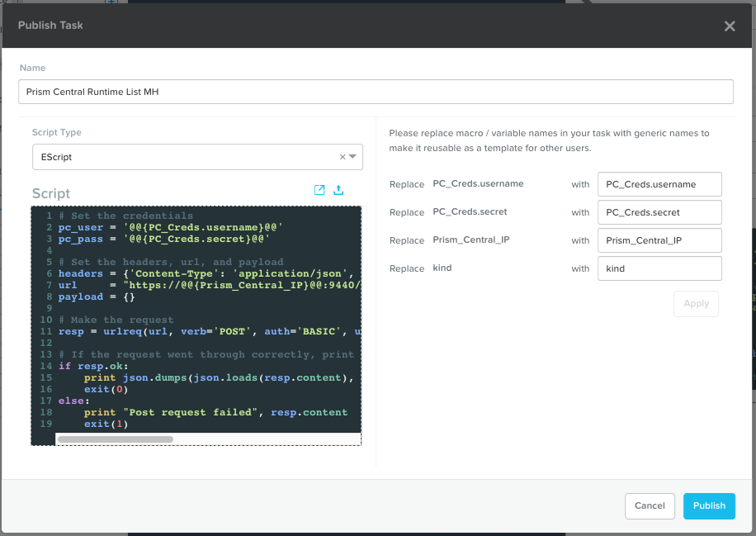Click script line 15 json.dumps print
Viewport: 756px width, 536px height.
(219, 377)
